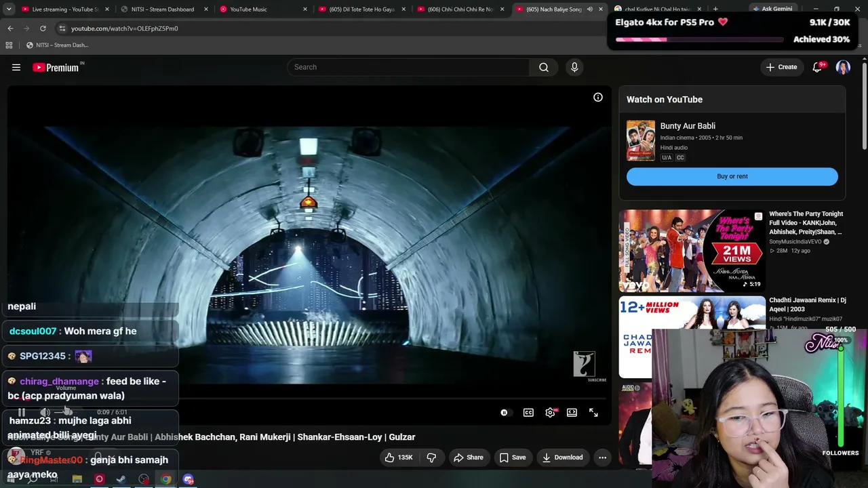Open Chadhti Jawaani Remix video title
The height and width of the screenshot is (488, 868).
click(808, 304)
